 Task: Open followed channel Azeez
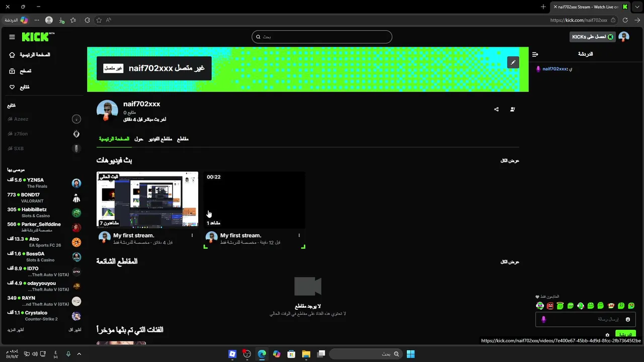tap(44, 119)
